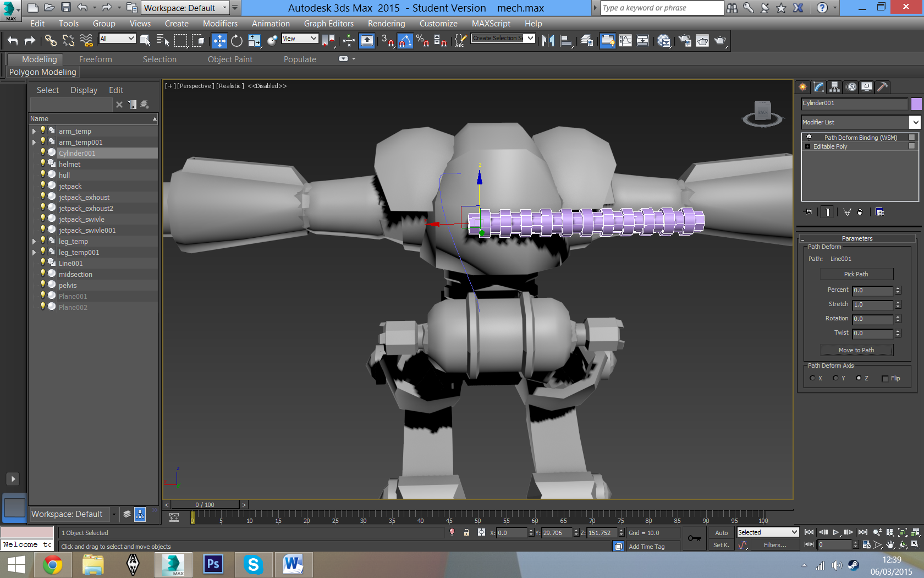This screenshot has height=578, width=924.
Task: Activate the Select and Rotate tool
Action: [237, 40]
